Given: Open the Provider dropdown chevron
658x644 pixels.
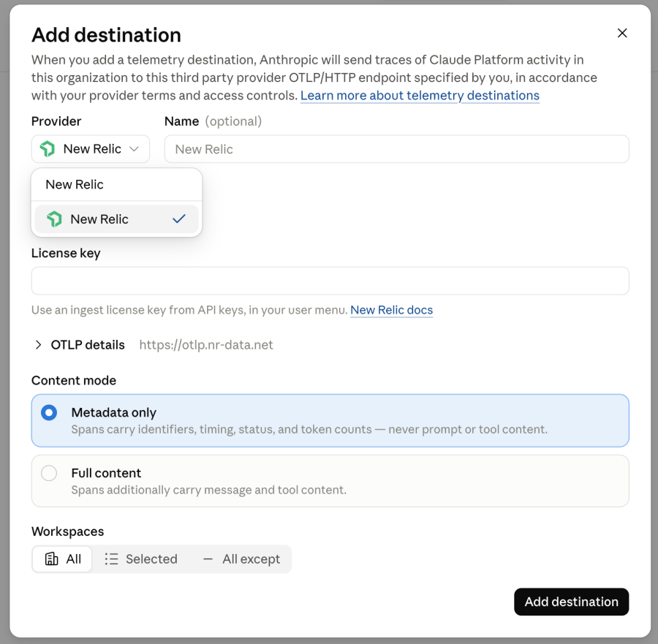Looking at the screenshot, I should (x=134, y=149).
